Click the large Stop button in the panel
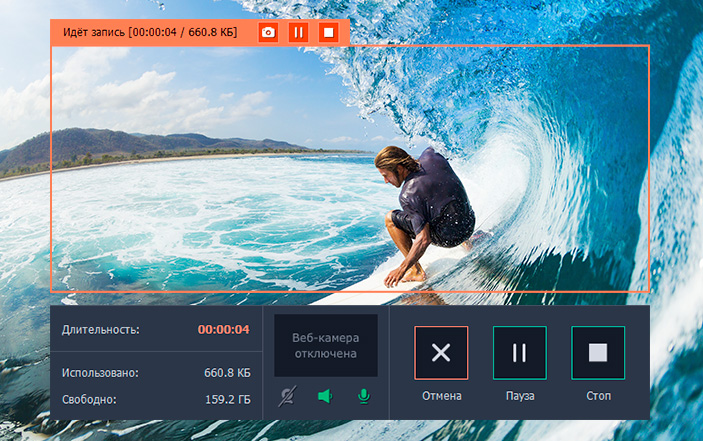Screen dimensions: 703x441 (598, 353)
